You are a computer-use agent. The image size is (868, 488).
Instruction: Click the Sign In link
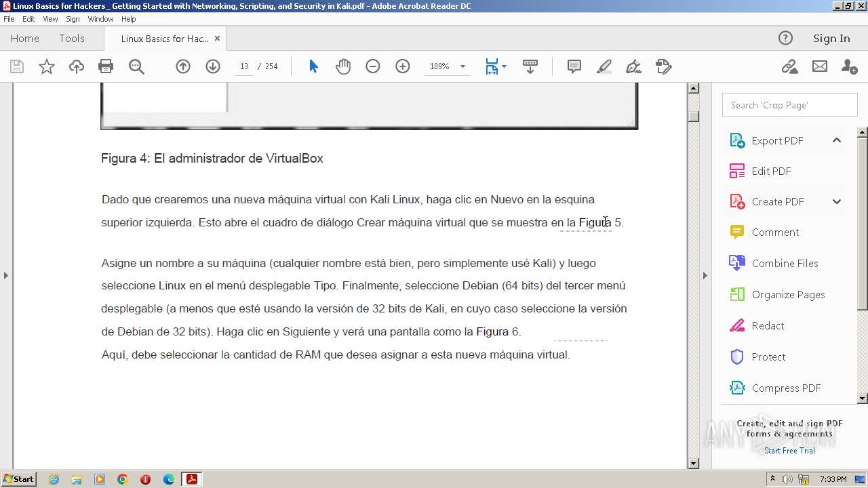[x=831, y=39]
